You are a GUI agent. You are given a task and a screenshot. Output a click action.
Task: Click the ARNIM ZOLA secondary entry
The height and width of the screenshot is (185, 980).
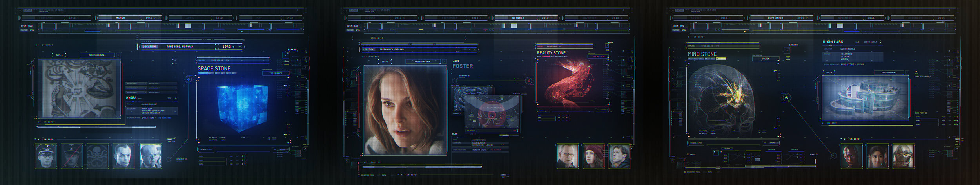[147, 108]
